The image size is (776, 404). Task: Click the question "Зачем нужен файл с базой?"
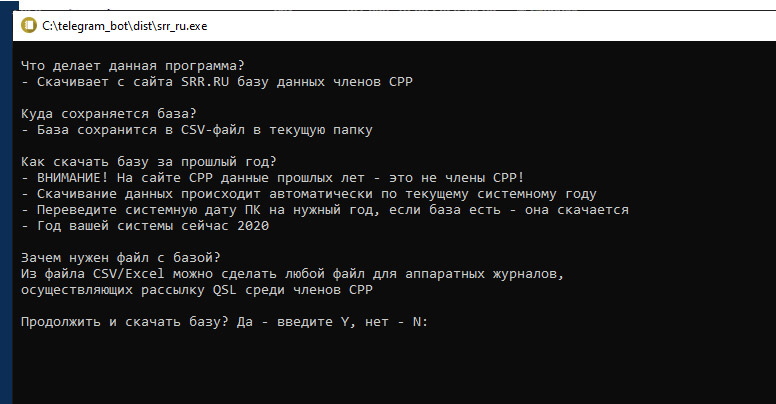tap(120, 258)
